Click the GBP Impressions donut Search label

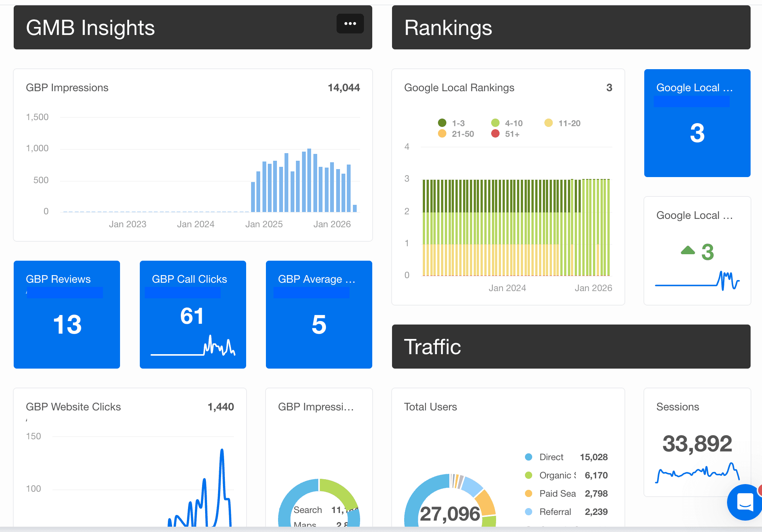pyautogui.click(x=308, y=510)
